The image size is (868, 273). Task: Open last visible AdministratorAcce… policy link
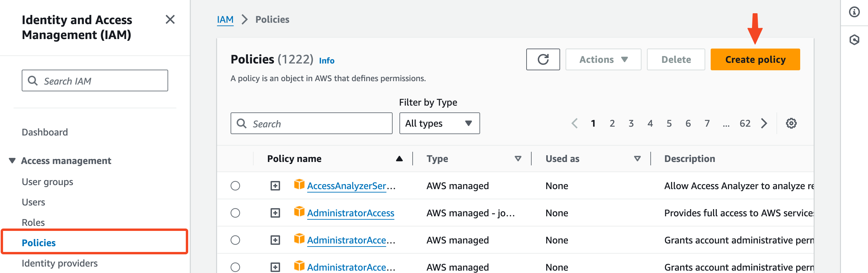(351, 267)
